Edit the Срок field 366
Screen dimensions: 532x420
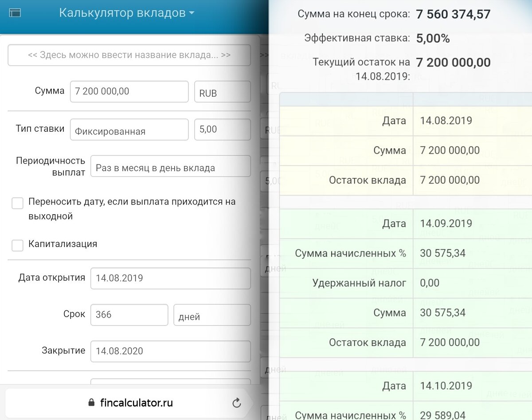(x=129, y=315)
